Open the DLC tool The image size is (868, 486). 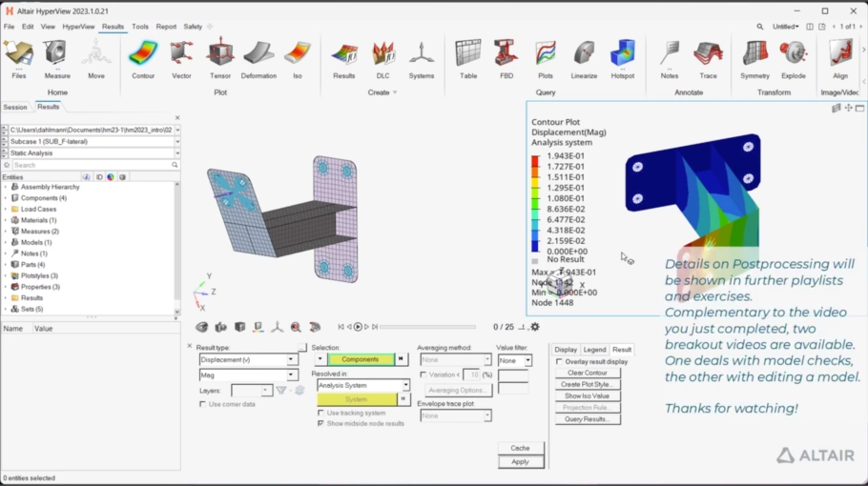click(x=382, y=59)
